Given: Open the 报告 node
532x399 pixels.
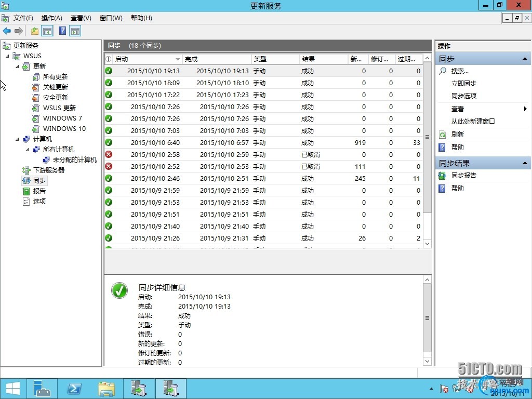Looking at the screenshot, I should (39, 191).
